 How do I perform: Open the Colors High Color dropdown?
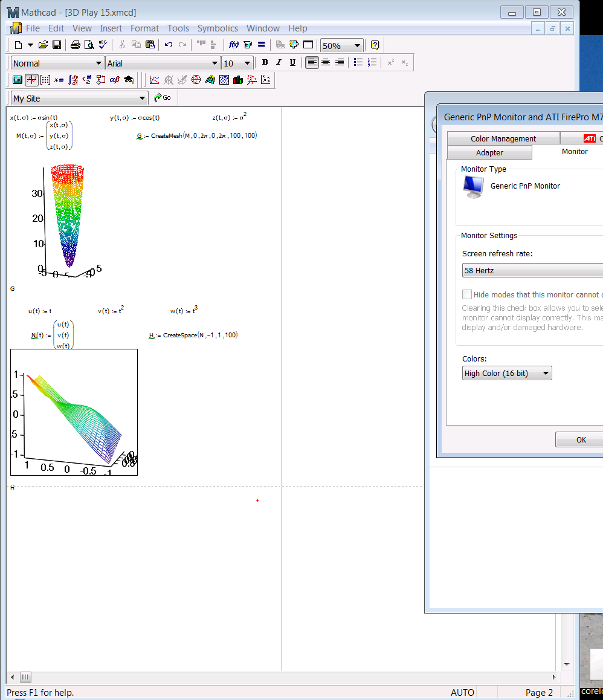(507, 373)
